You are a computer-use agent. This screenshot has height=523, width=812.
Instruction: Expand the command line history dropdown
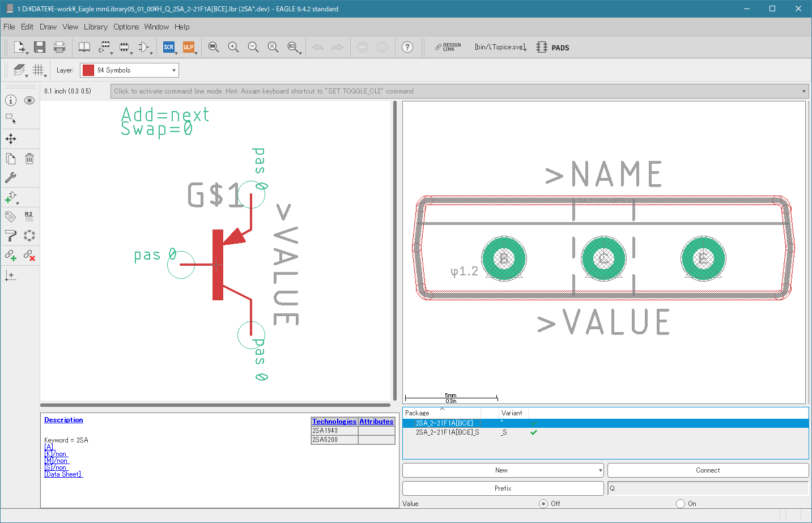804,91
